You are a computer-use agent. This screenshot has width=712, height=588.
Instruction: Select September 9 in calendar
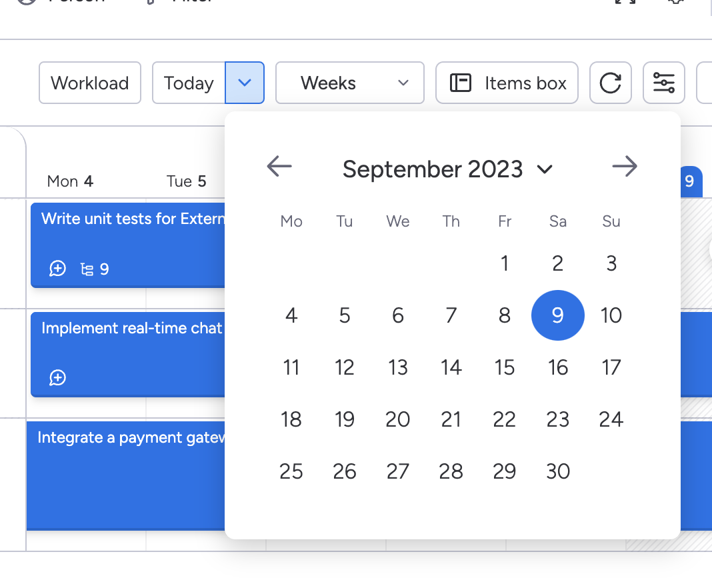click(557, 315)
